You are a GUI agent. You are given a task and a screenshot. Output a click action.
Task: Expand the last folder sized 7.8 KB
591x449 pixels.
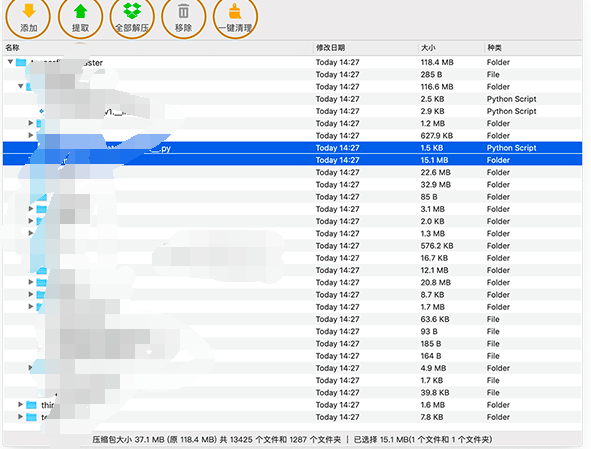pos(20,417)
